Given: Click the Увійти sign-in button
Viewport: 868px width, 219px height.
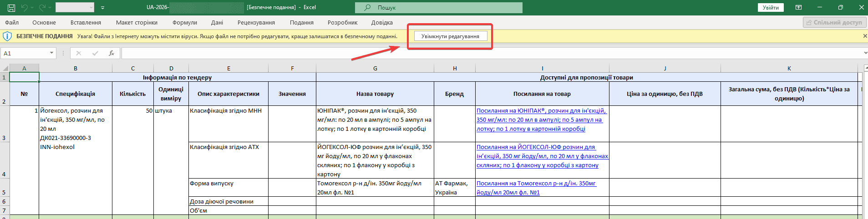Looking at the screenshot, I should [771, 7].
